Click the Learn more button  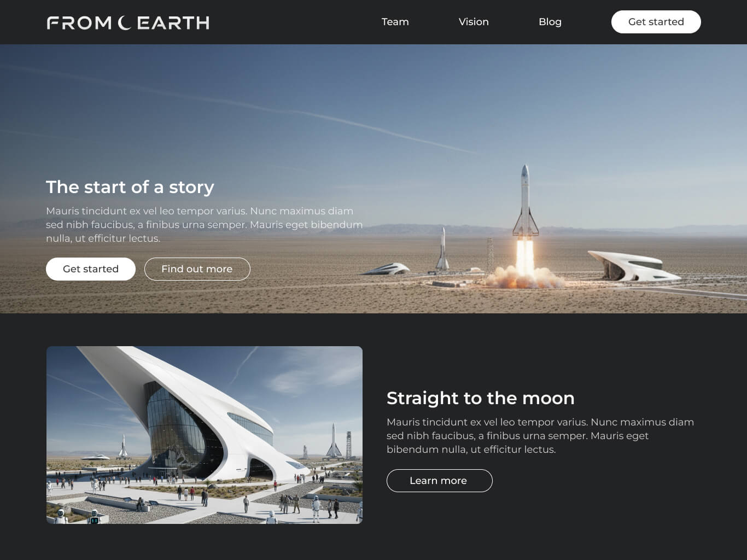[x=440, y=481]
